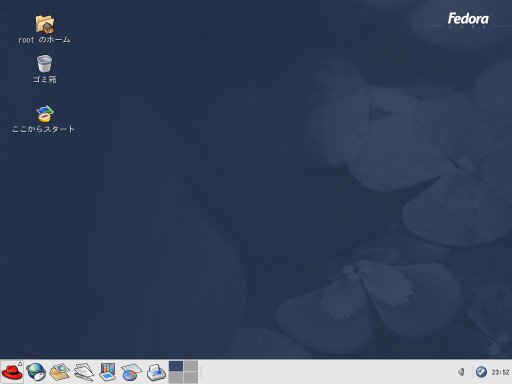Launch the web browser globe icon
This screenshot has width=512, height=384.
pos(36,372)
